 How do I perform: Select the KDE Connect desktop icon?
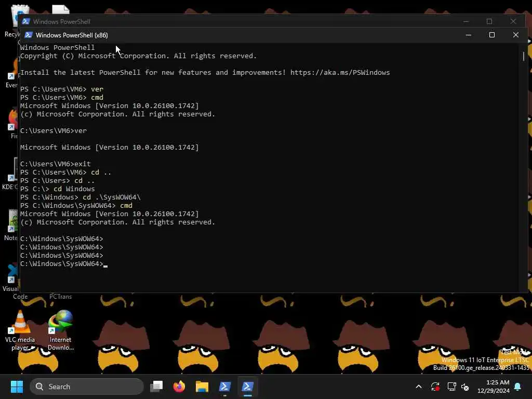pos(10,174)
